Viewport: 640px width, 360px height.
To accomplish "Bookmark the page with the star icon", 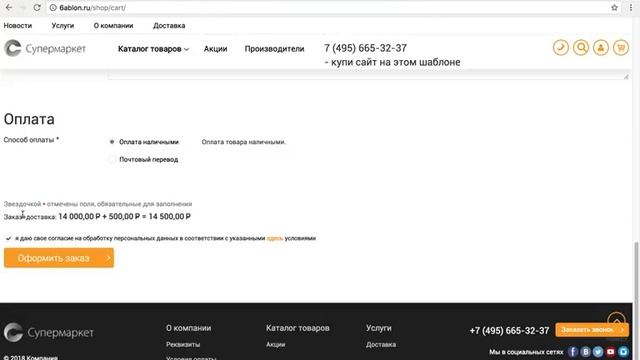I will [x=614, y=8].
